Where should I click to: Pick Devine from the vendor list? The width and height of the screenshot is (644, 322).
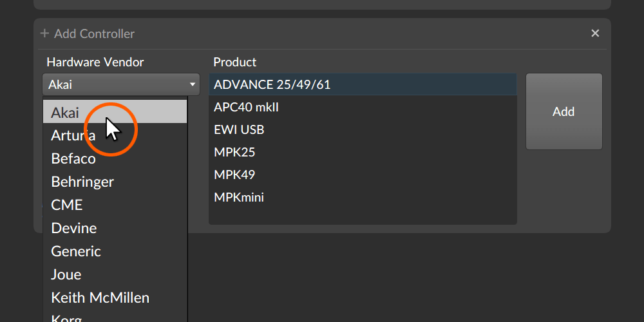(115, 228)
